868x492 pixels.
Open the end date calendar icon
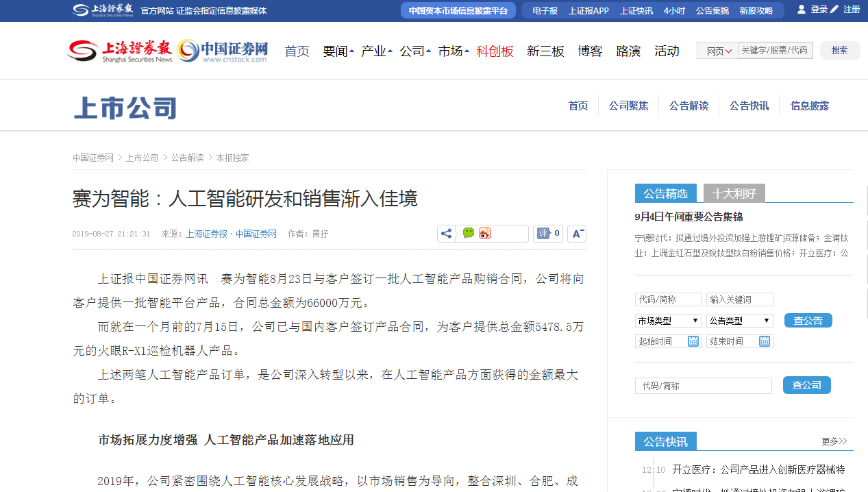click(765, 341)
